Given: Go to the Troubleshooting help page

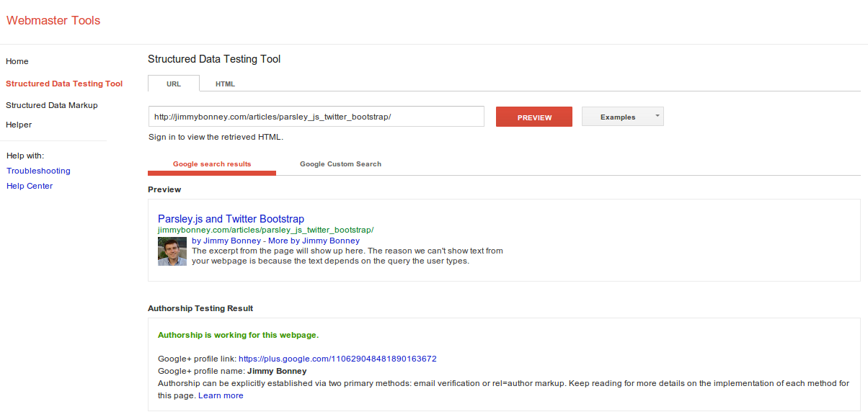Looking at the screenshot, I should coord(38,171).
